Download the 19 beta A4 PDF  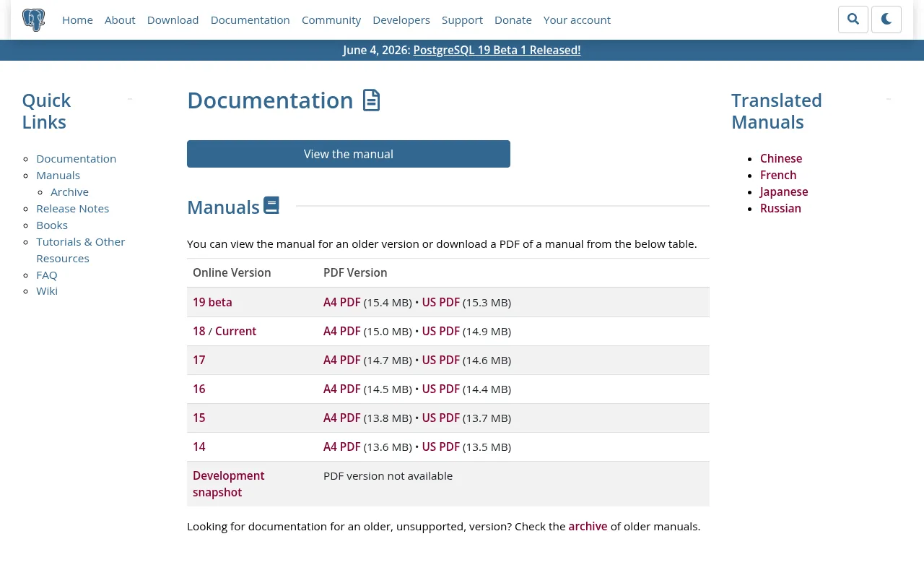(x=342, y=303)
